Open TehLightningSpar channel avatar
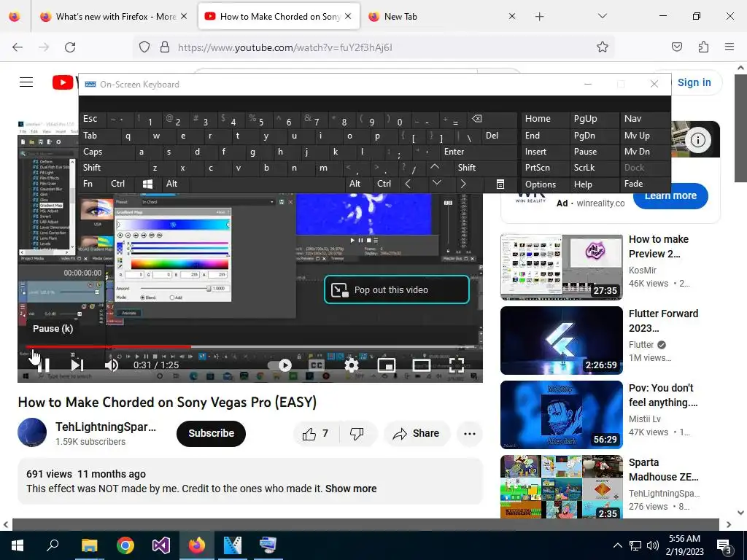Image resolution: width=747 pixels, height=560 pixels. pos(32,432)
